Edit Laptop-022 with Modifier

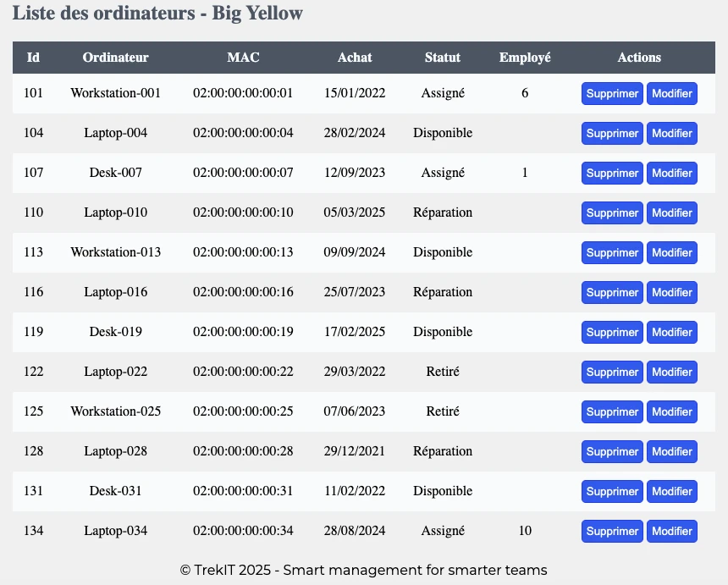coord(672,372)
